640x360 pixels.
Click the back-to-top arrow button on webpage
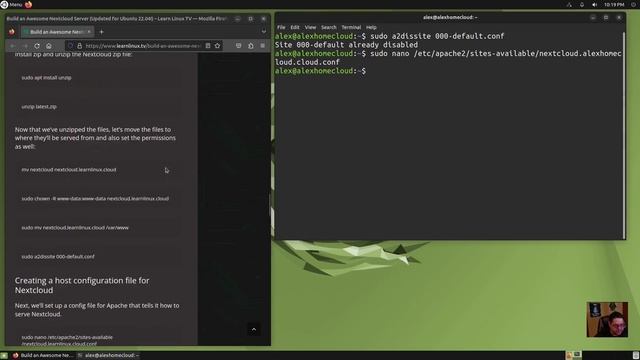click(254, 329)
